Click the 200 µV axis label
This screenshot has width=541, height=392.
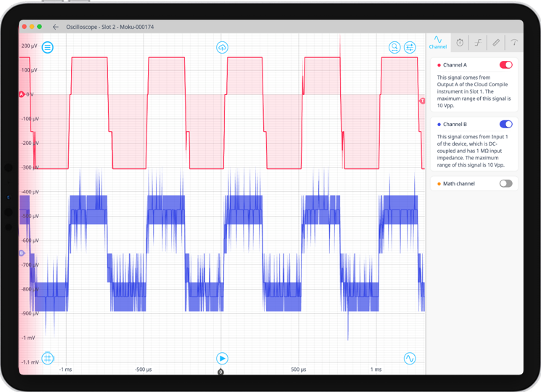pos(29,46)
